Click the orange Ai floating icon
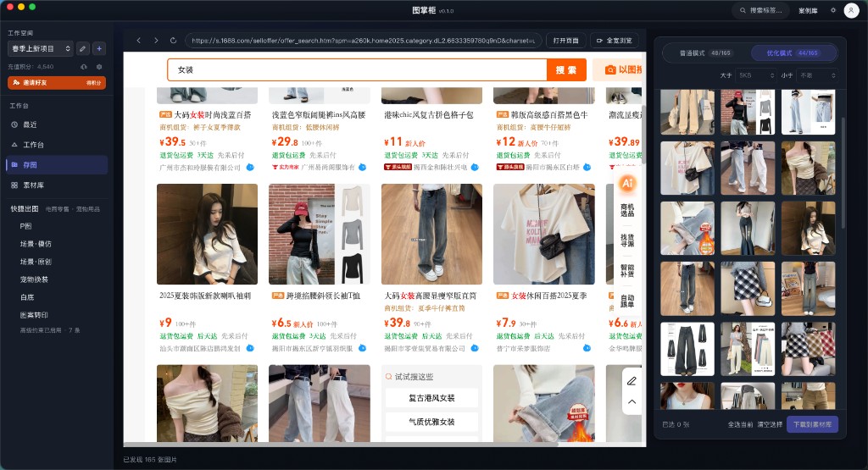The width and height of the screenshot is (868, 470). point(627,183)
